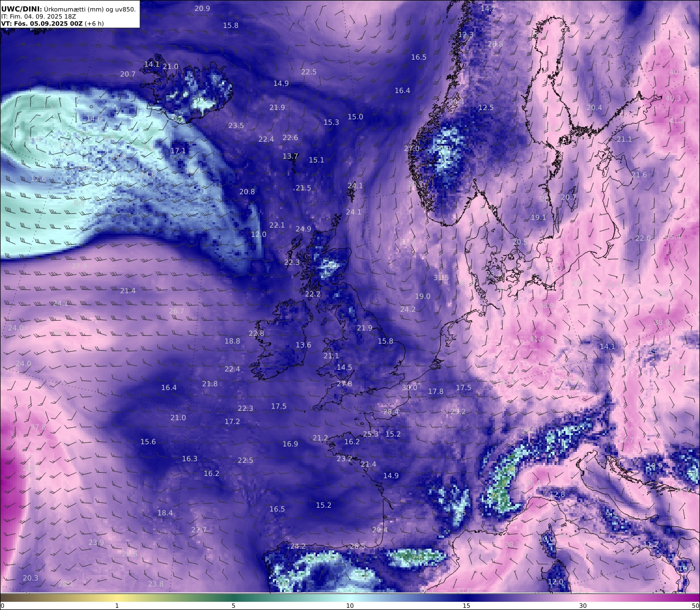Click the 27.0 value label

(x=412, y=149)
